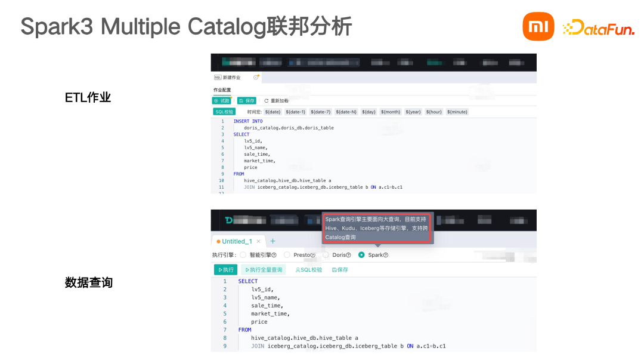Screen dimensions: 644x363
Task: Click the help icon beside Doris engine
Action: [348, 255]
